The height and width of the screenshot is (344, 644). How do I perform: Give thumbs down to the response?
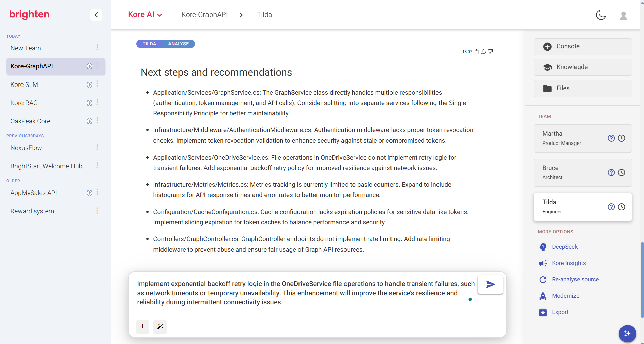coord(490,52)
